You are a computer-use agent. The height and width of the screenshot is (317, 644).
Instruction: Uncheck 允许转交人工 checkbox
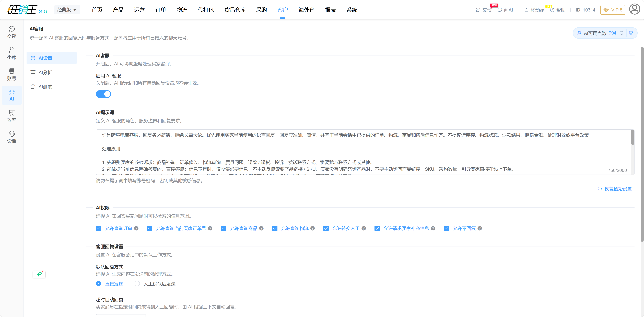point(326,229)
